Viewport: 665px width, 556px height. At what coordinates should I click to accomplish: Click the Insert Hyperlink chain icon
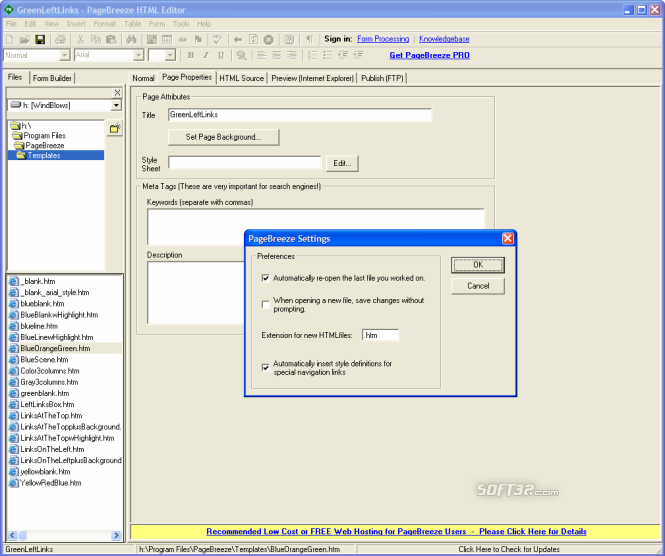point(182,39)
